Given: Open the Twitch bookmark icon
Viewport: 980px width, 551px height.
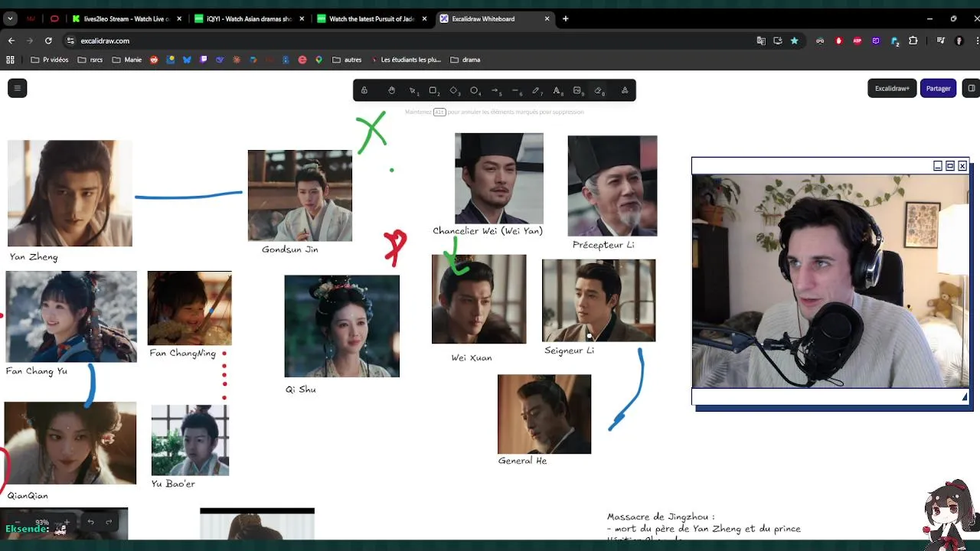Looking at the screenshot, I should click(204, 60).
